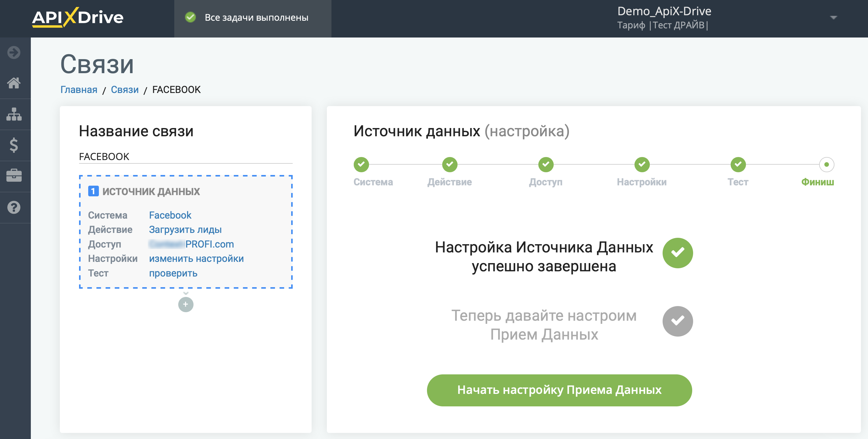The height and width of the screenshot is (439, 868).
Task: Click the Источник данных (настройка) heading
Action: (x=462, y=131)
